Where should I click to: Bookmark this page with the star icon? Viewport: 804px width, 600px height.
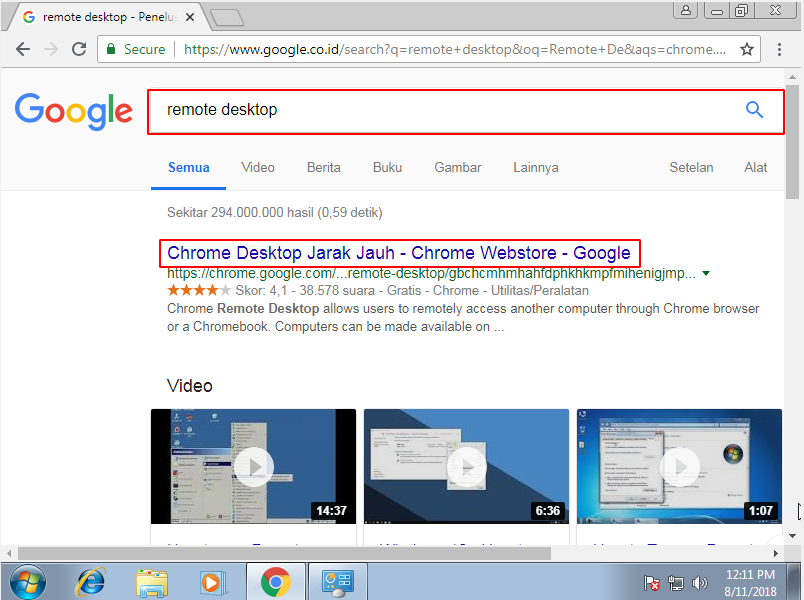point(747,49)
